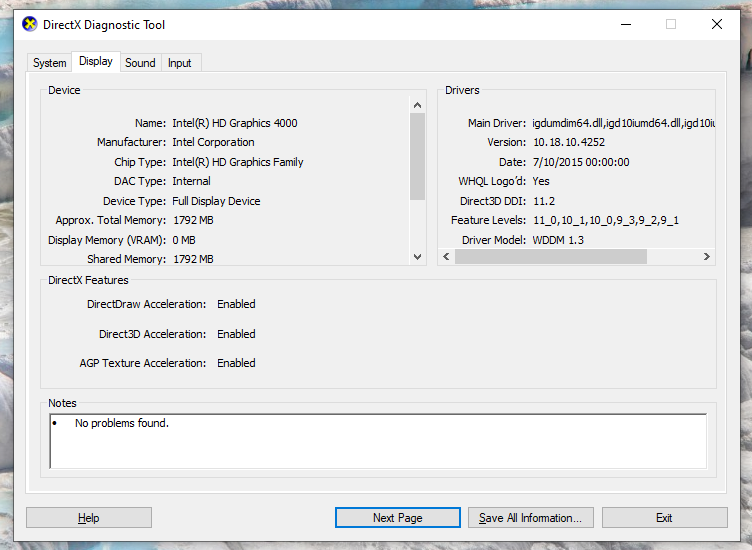Click the 'Intel Corporation' manufacturer value
Viewport: 752px width, 550px height.
(213, 142)
